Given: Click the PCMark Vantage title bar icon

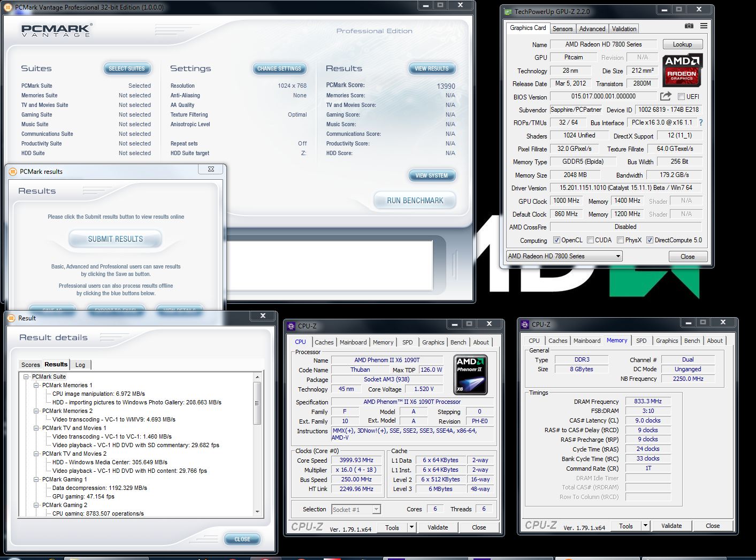Looking at the screenshot, I should pyautogui.click(x=8, y=7).
